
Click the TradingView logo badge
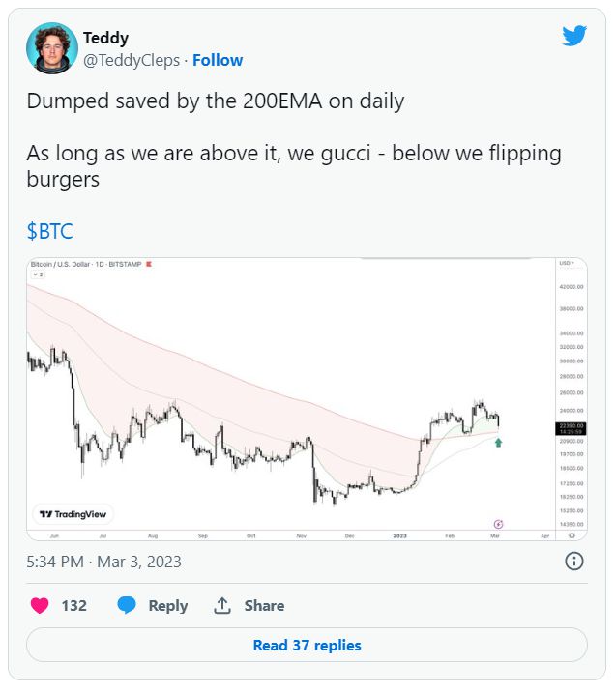[x=73, y=514]
